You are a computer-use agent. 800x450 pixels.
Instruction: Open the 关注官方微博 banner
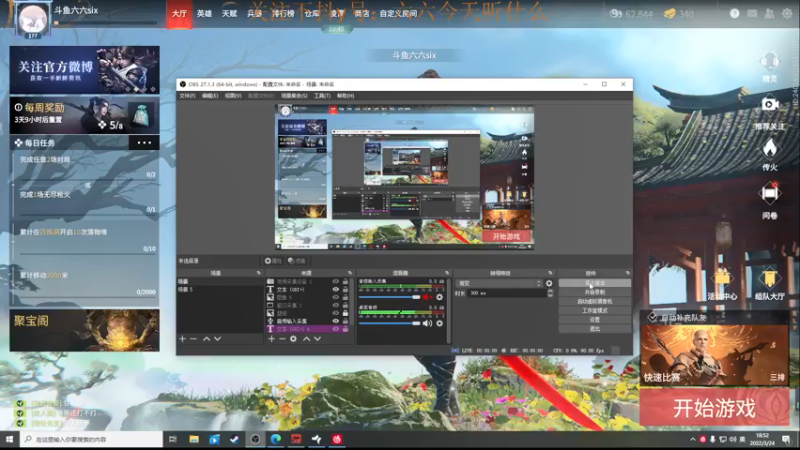[84, 70]
